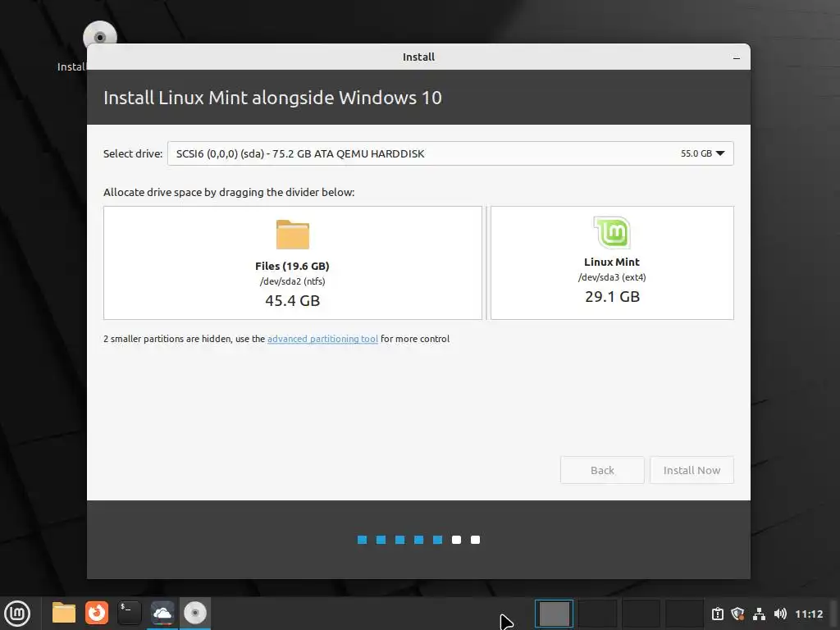Click the update manager shield tray icon
Screen dimensions: 840x630
pos(737,614)
